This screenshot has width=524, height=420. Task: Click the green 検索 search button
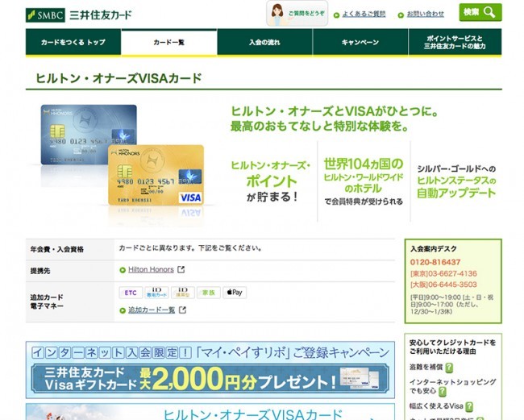coord(480,12)
